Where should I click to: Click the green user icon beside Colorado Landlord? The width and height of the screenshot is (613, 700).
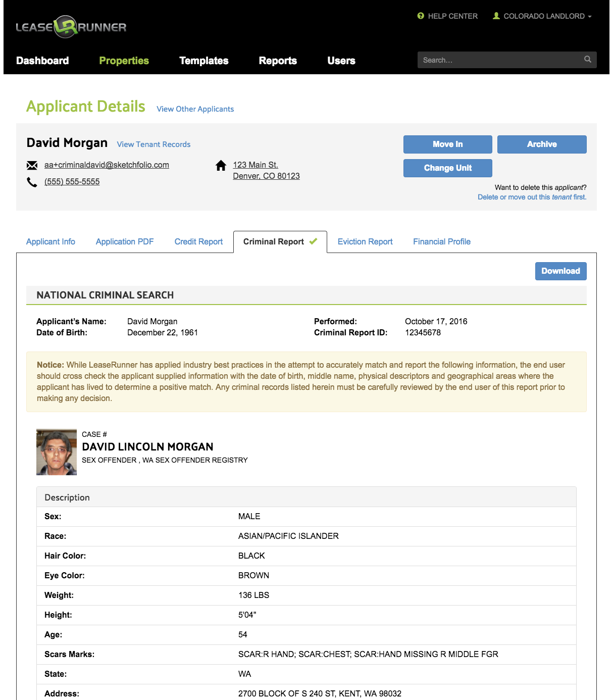(x=496, y=16)
